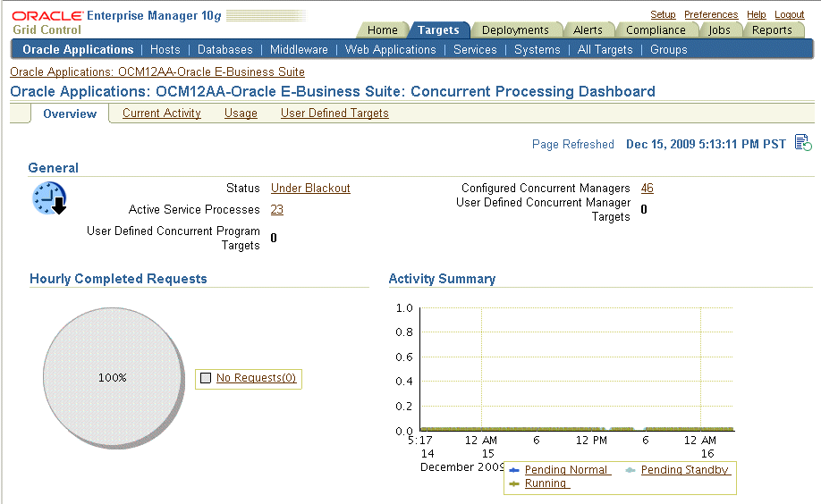The image size is (821, 504).
Task: Click the Pending Standby legend marker
Action: click(x=631, y=470)
